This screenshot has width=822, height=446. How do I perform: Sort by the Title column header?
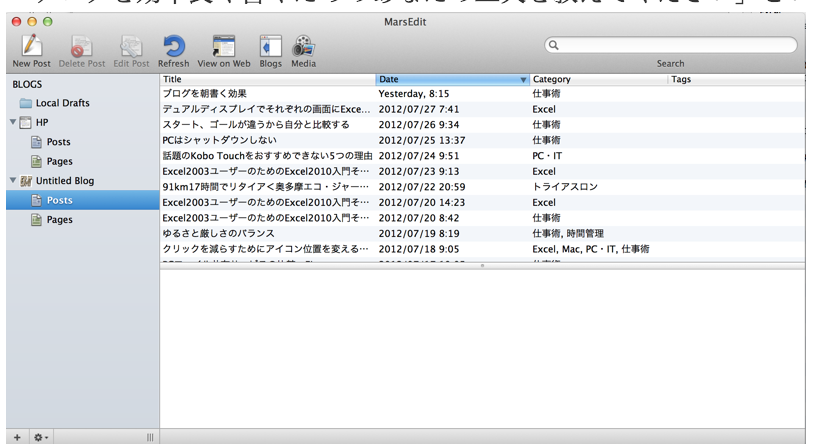[x=267, y=79]
